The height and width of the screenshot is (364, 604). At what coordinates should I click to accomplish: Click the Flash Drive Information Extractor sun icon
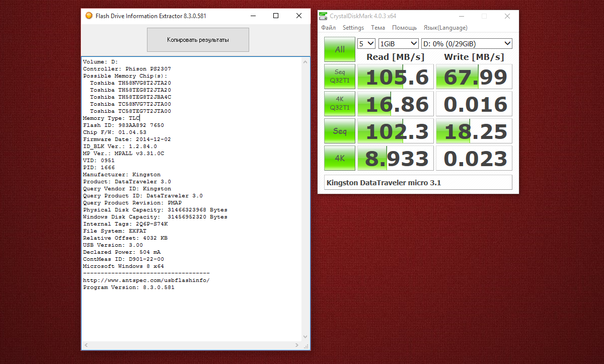pos(89,16)
